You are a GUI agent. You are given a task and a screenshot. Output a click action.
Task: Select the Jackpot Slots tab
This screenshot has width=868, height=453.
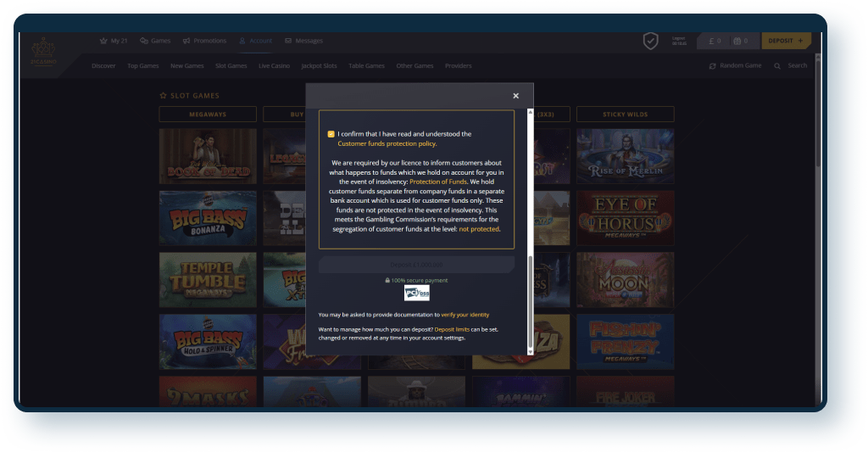tap(319, 66)
